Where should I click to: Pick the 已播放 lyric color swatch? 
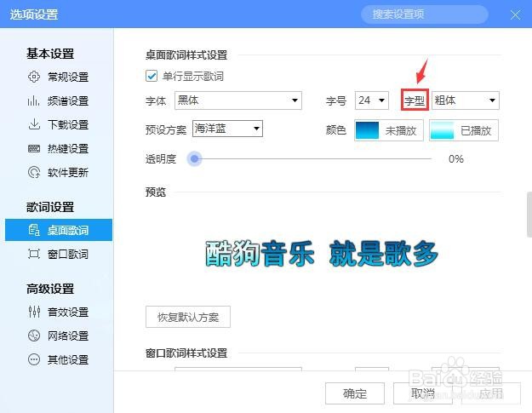[x=463, y=130]
